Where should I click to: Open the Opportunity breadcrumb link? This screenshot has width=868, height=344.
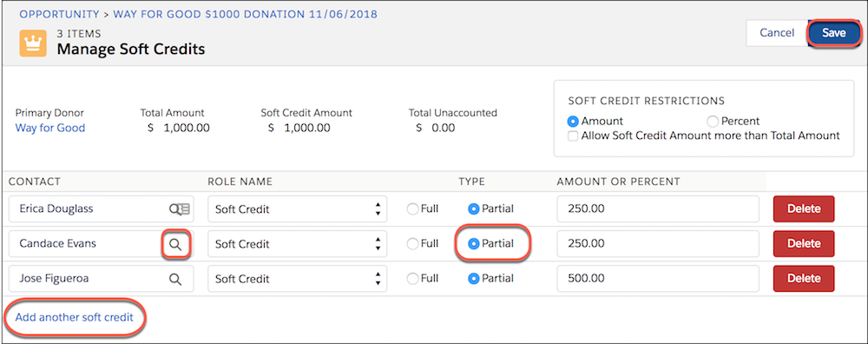tap(59, 14)
